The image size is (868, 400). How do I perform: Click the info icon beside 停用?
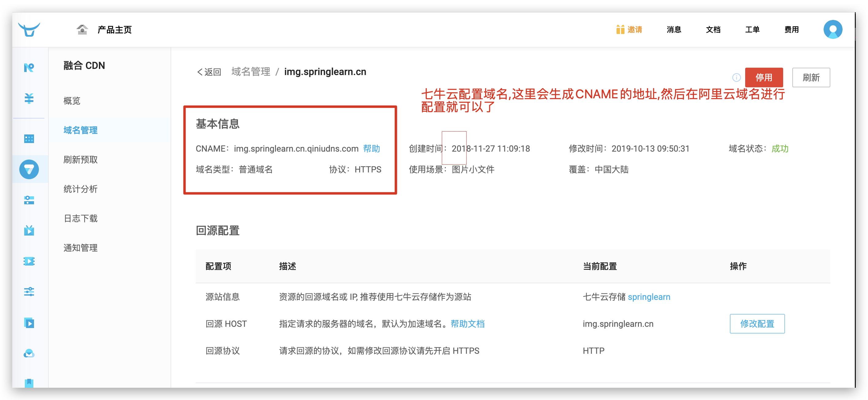(736, 77)
